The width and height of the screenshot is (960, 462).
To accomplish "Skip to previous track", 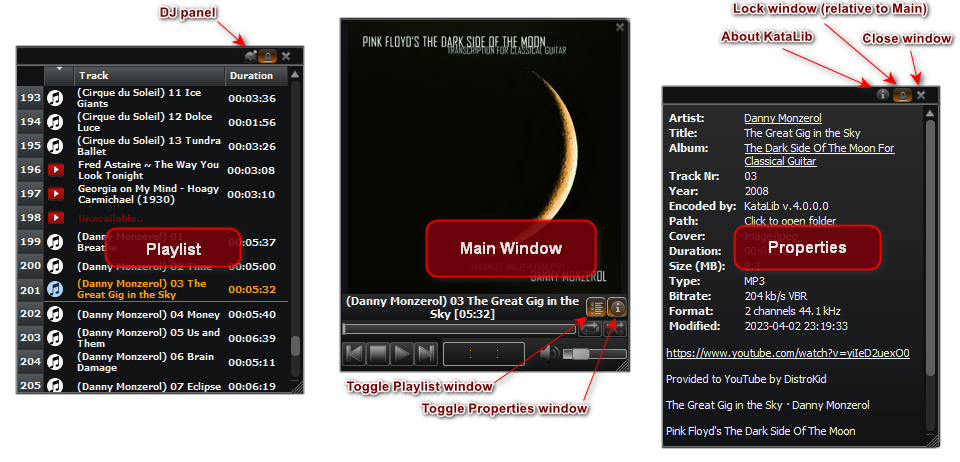I will click(354, 354).
